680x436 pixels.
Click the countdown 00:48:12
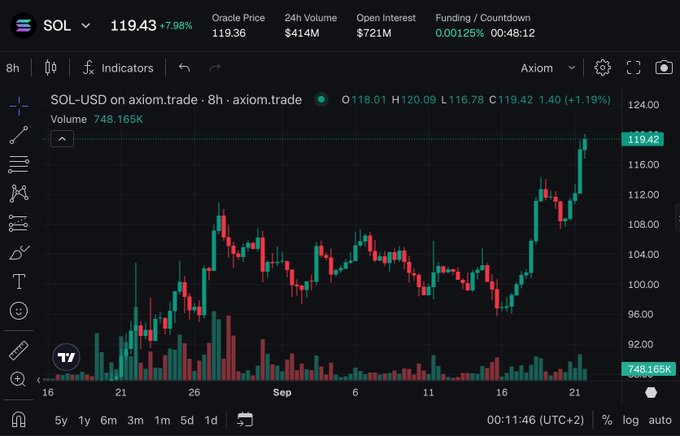tap(513, 33)
